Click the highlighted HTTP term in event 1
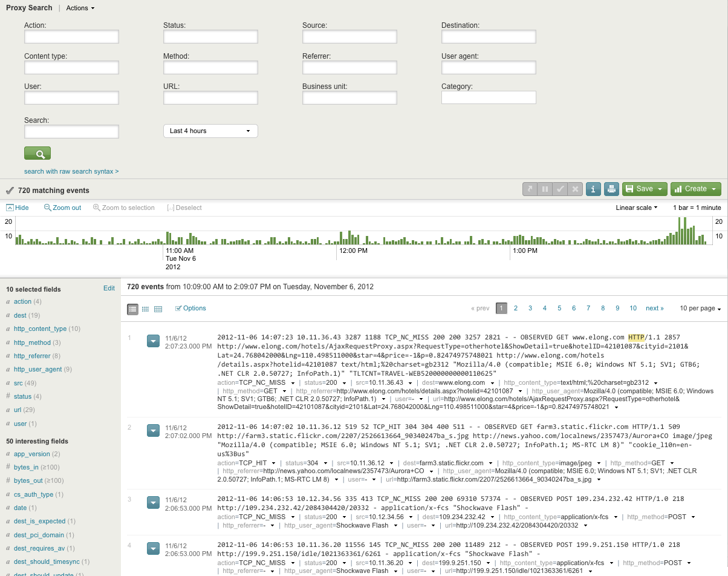This screenshot has width=728, height=576. click(x=636, y=337)
